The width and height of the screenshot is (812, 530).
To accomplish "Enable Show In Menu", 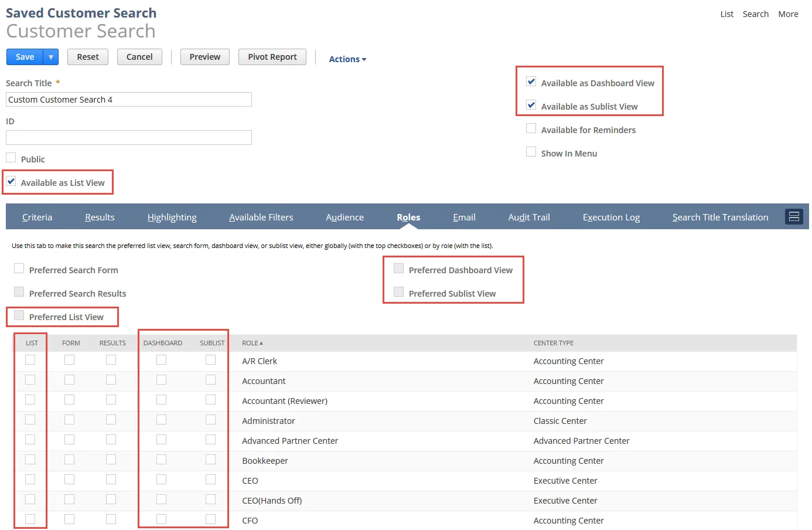I will (531, 151).
